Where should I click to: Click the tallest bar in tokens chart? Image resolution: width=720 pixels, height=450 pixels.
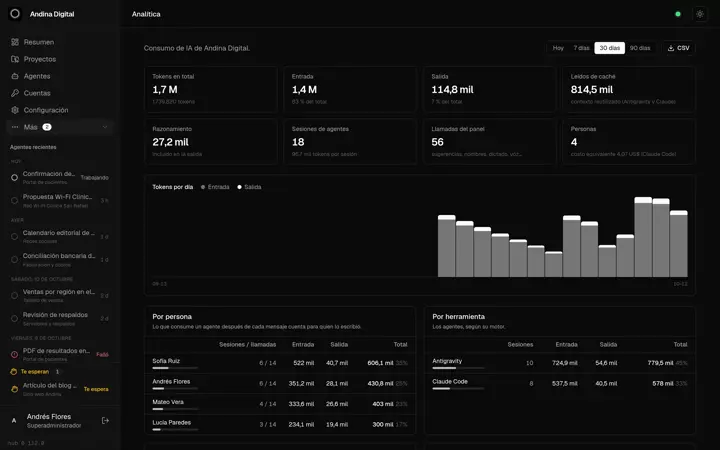(x=643, y=237)
